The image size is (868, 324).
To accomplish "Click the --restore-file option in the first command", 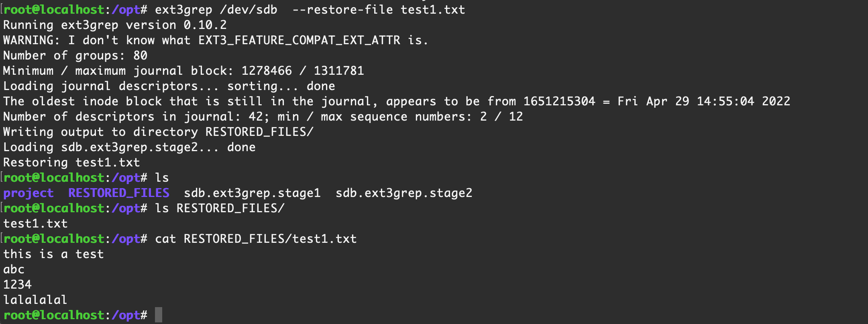I will (342, 10).
